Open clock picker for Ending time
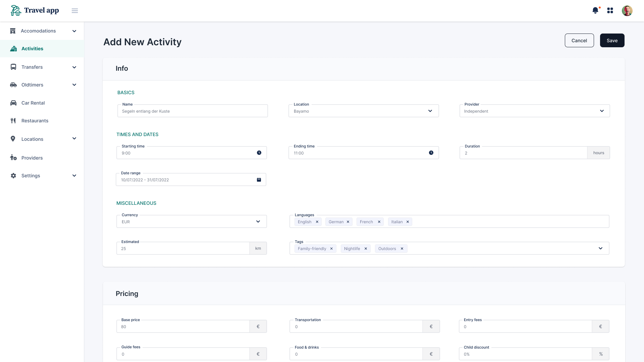Screen dimensions: 644x362 (x=431, y=153)
